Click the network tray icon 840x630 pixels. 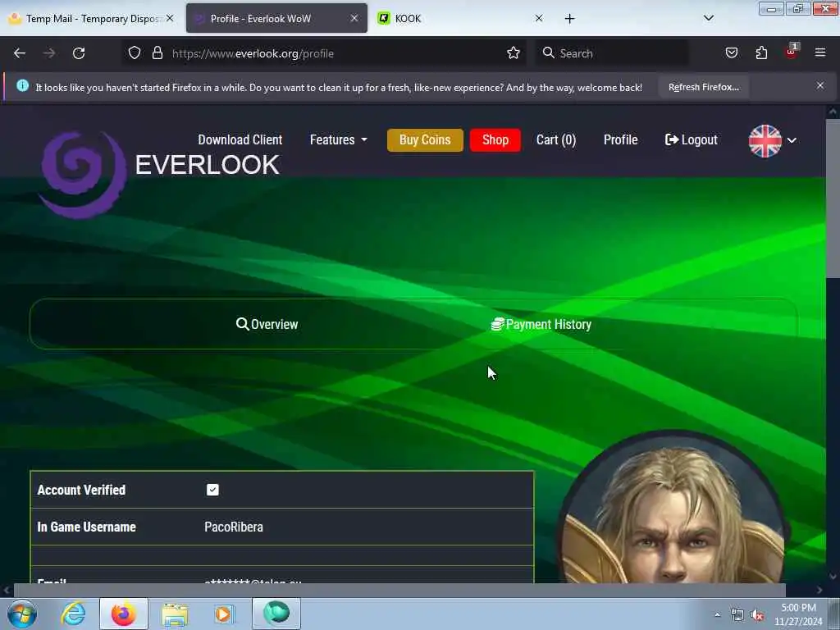737,615
